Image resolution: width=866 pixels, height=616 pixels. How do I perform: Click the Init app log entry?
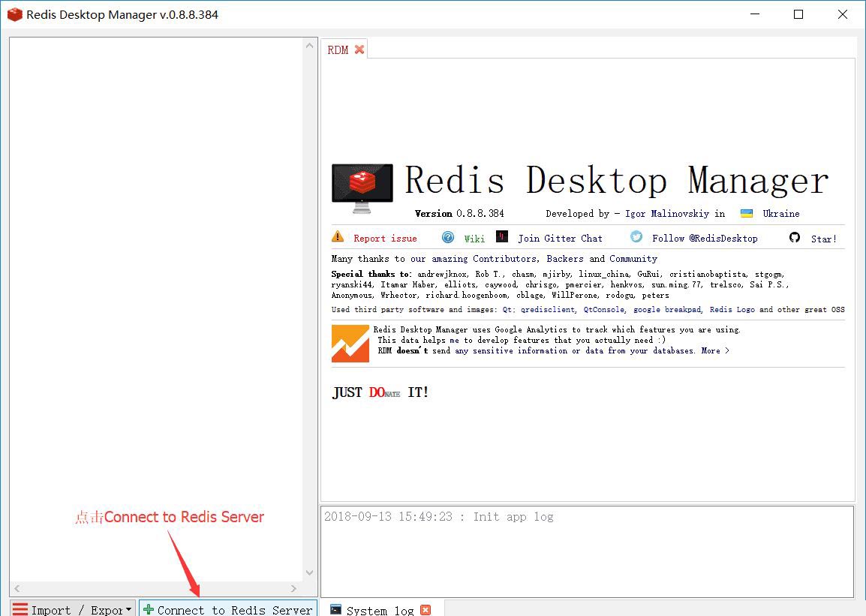point(438,517)
